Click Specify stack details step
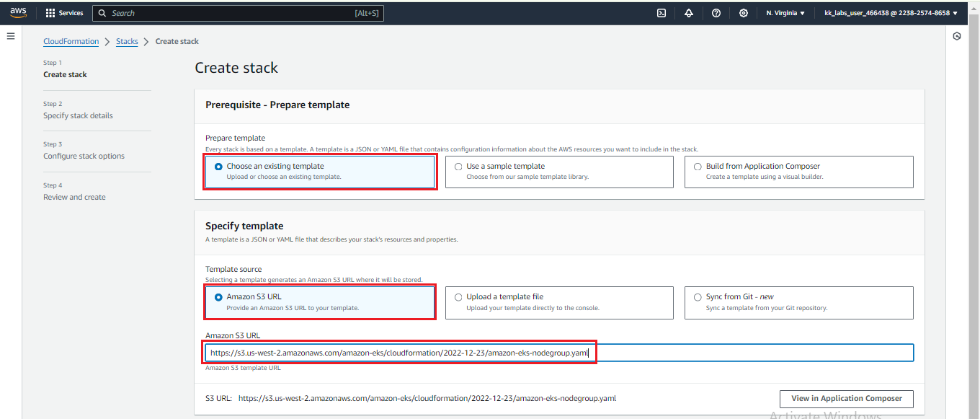The image size is (980, 419). click(78, 115)
